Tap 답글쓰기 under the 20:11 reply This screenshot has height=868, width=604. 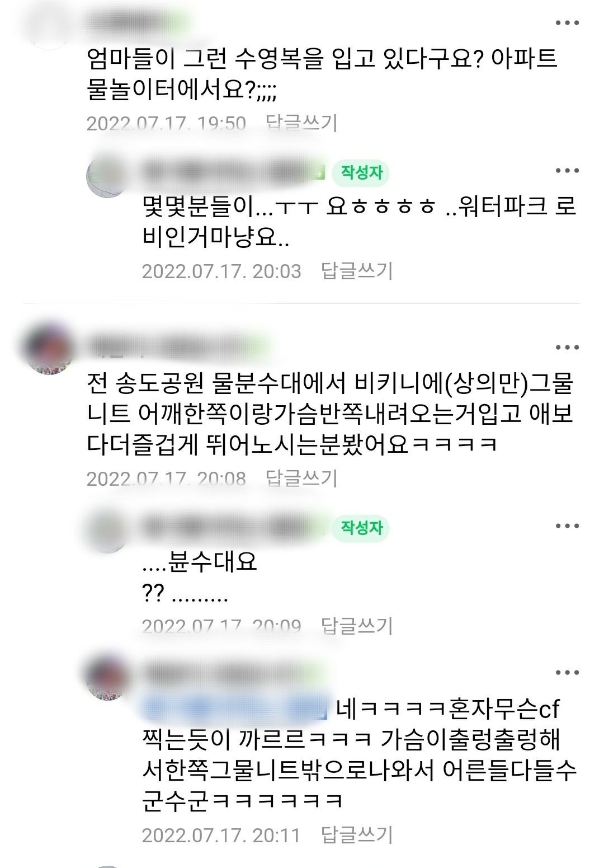pos(357,835)
